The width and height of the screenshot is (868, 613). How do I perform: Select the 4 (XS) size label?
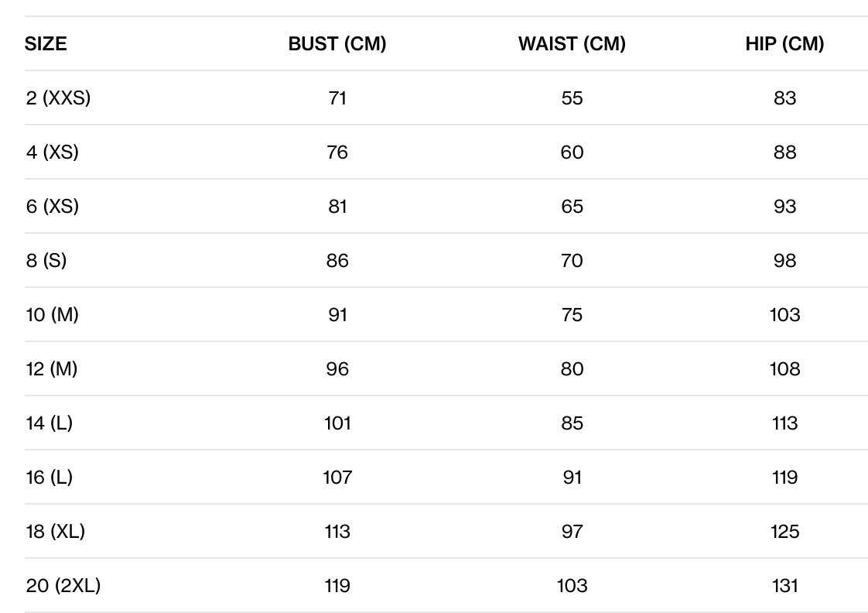53,152
